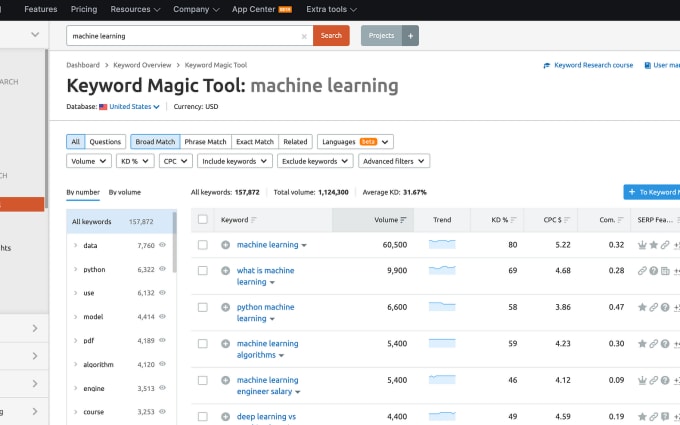680x425 pixels.
Task: Check 'machine learning engineer salary' checkbox
Action: (x=203, y=380)
